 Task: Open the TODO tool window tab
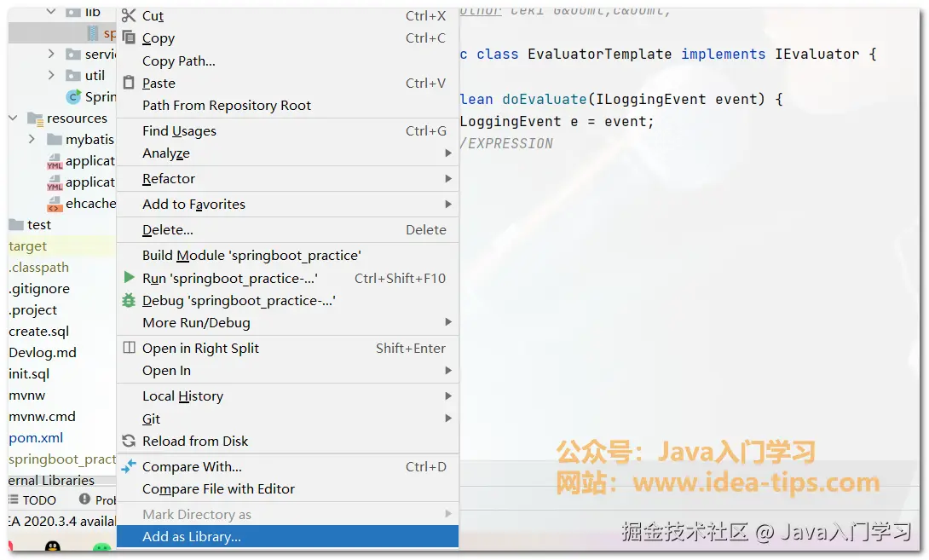(32, 499)
